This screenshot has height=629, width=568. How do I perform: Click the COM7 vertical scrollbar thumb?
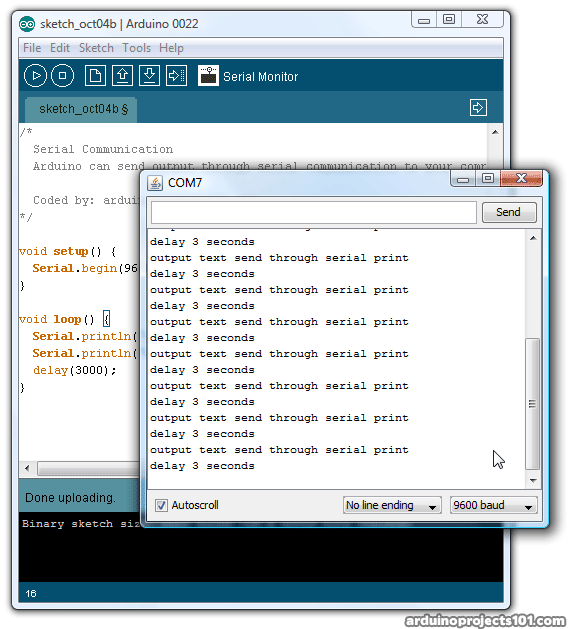532,404
